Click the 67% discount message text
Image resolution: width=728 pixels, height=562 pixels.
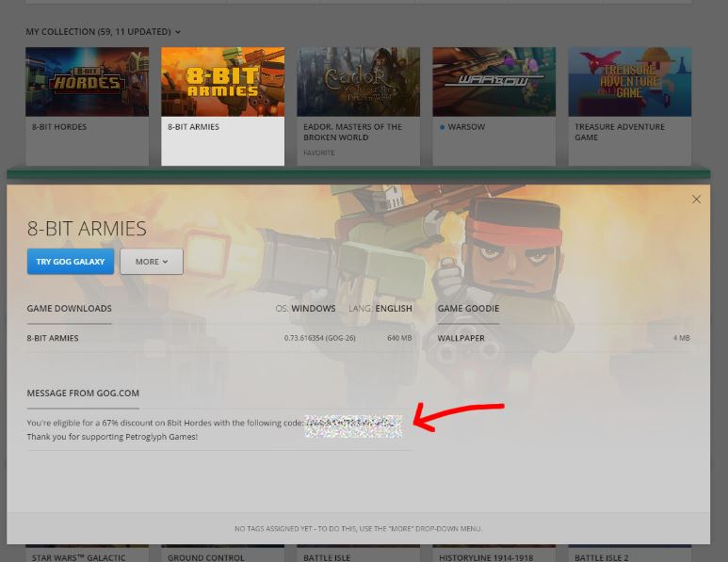click(x=166, y=423)
